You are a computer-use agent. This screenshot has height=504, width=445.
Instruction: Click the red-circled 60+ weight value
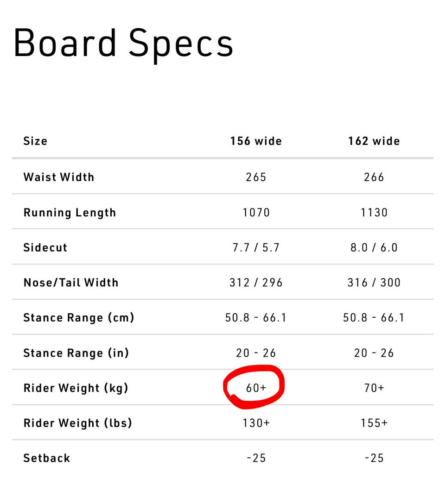tap(256, 388)
